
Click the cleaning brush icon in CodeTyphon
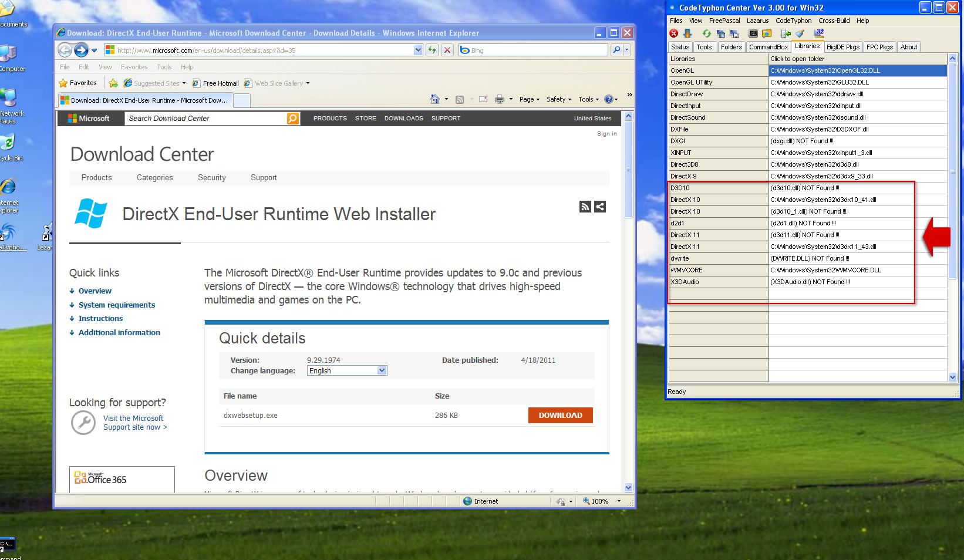(x=800, y=33)
